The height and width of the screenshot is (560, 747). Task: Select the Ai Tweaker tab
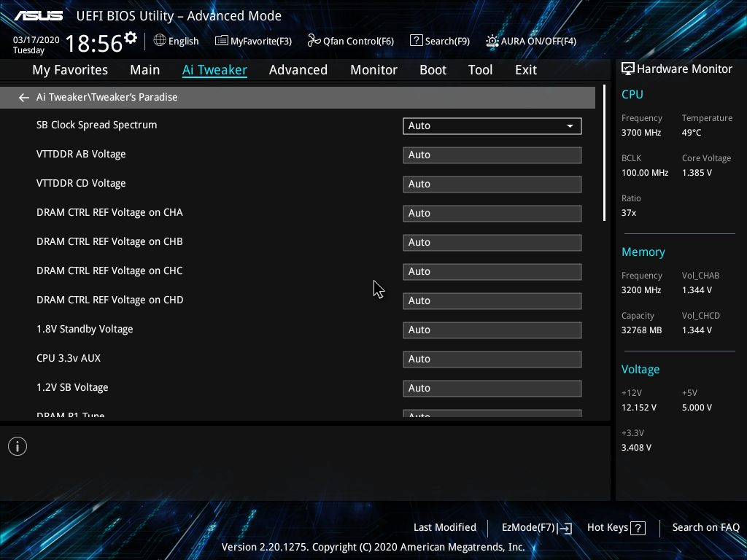(x=214, y=70)
